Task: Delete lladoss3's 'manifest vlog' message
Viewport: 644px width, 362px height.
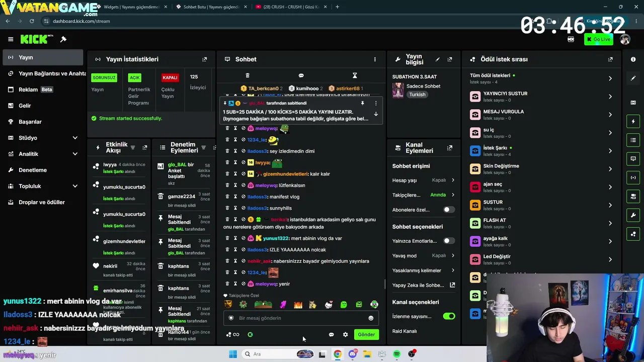Action: click(227, 197)
